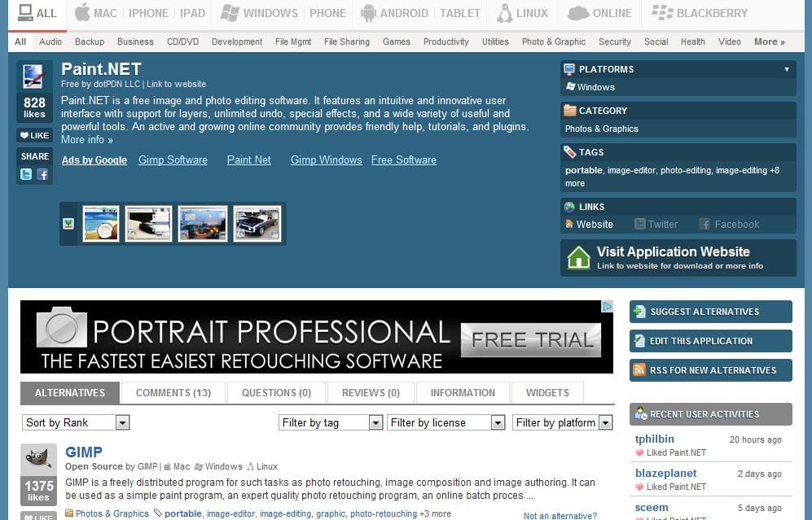Open the second screenshot thumbnail with car
812x520 pixels.
click(x=148, y=224)
